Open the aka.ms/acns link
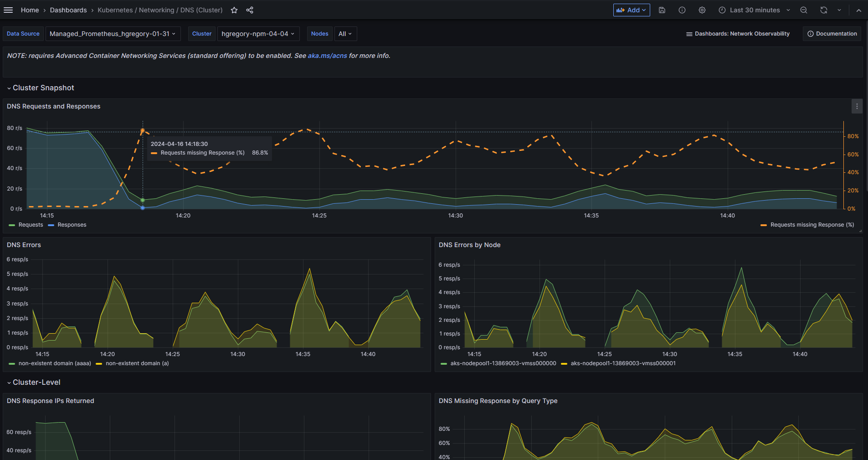Screen dimensions: 868x460 (x=327, y=56)
